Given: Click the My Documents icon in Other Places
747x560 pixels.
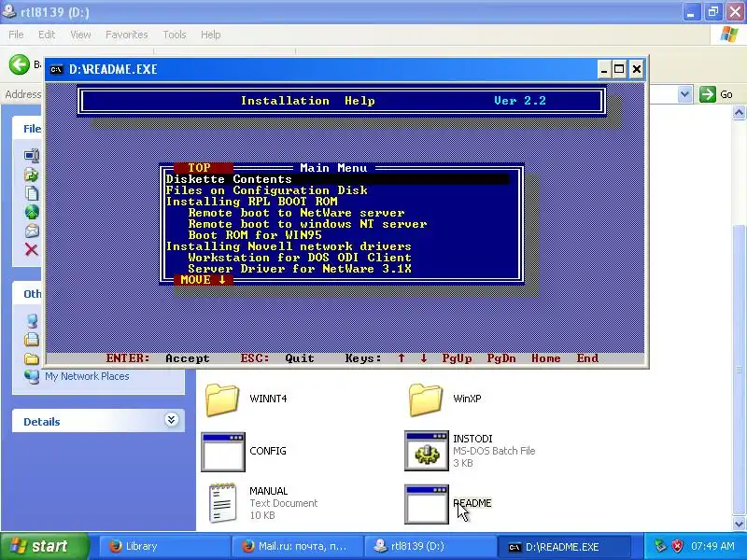Looking at the screenshot, I should point(32,340).
